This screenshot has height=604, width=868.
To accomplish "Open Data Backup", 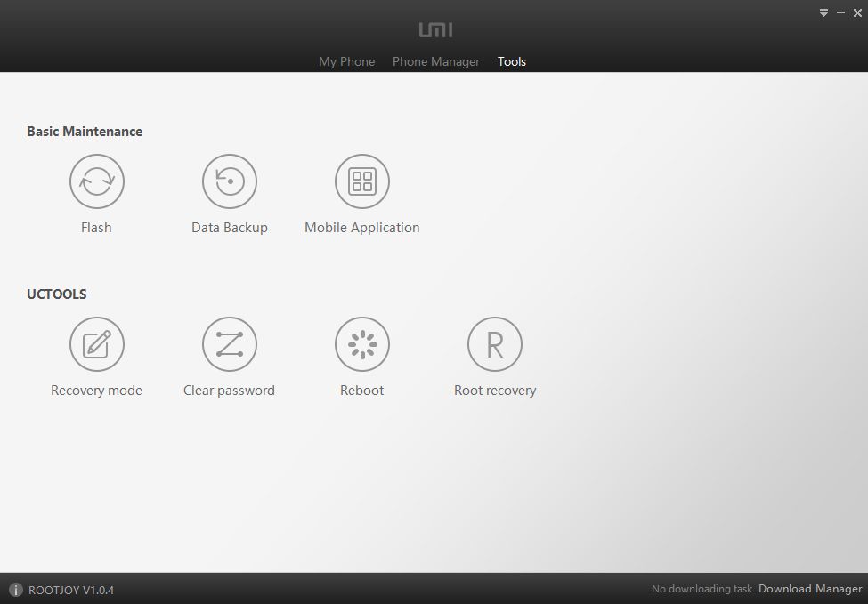I will tap(229, 181).
